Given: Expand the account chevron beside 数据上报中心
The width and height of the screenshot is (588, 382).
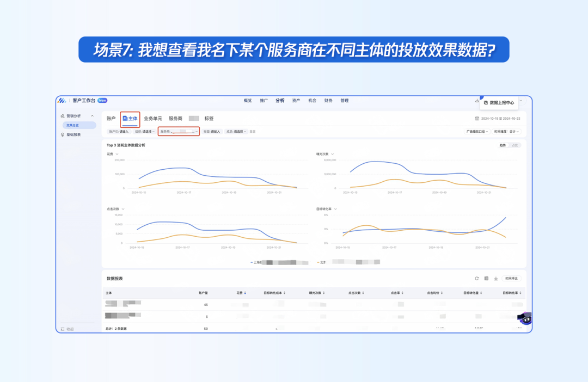Looking at the screenshot, I should click(521, 101).
